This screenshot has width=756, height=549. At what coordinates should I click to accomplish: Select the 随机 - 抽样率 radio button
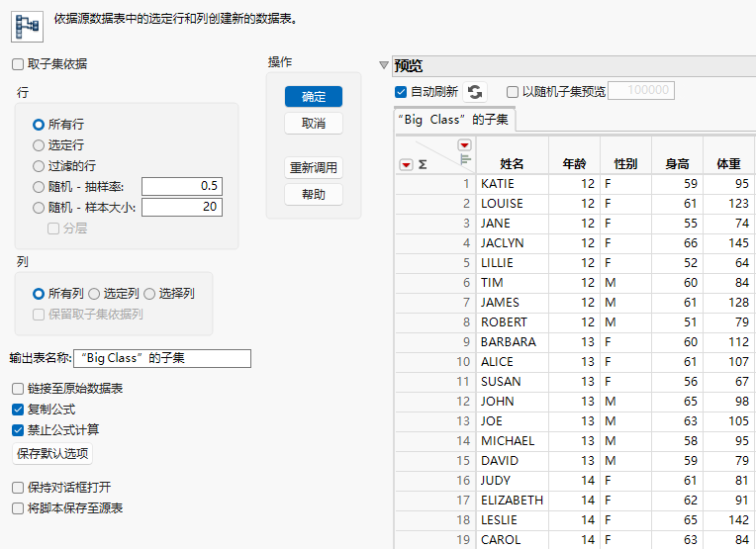pos(39,187)
